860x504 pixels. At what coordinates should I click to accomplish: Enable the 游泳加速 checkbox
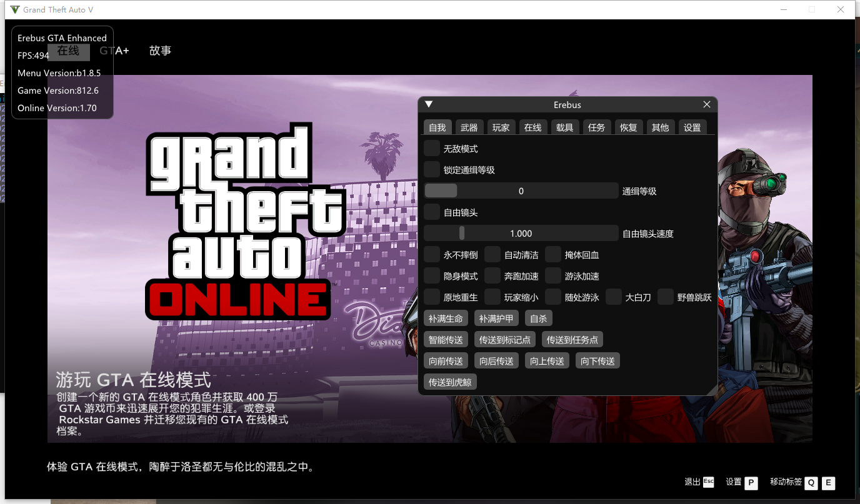coord(553,275)
